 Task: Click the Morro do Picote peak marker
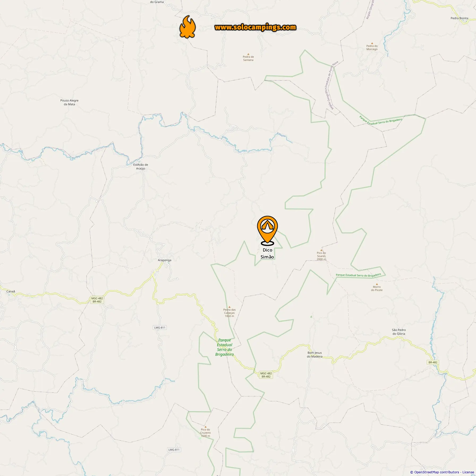tap(377, 284)
